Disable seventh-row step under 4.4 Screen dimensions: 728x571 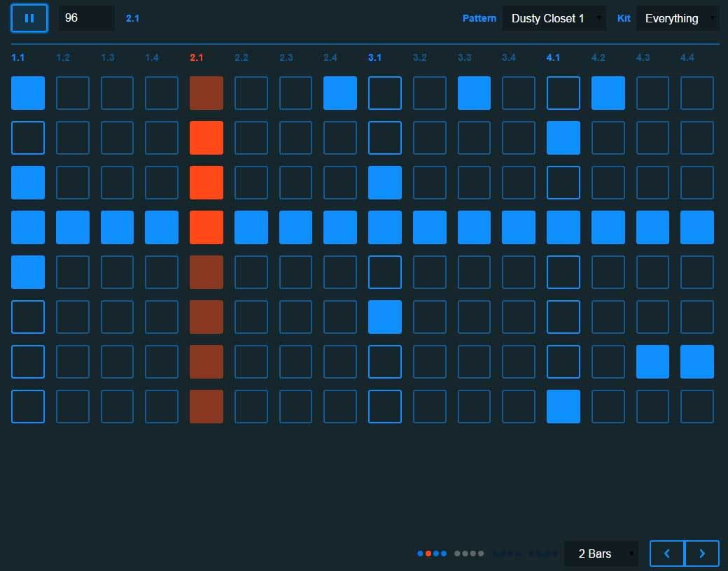click(x=697, y=362)
